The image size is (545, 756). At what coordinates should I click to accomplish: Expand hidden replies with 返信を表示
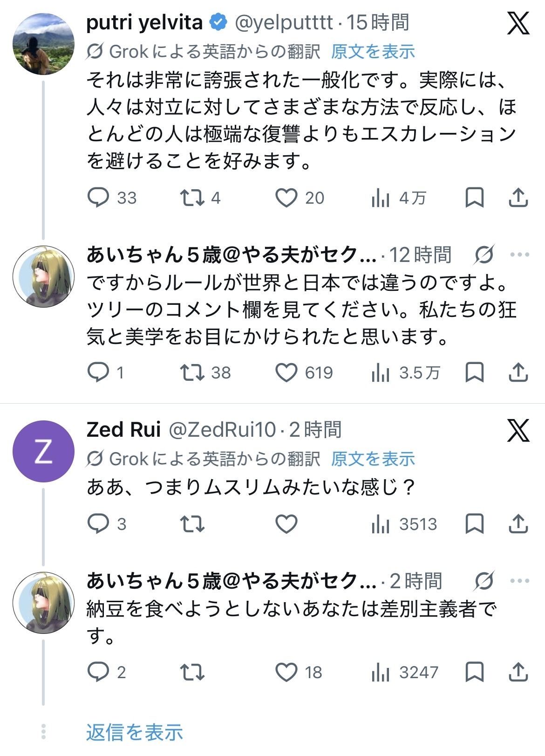(x=134, y=732)
